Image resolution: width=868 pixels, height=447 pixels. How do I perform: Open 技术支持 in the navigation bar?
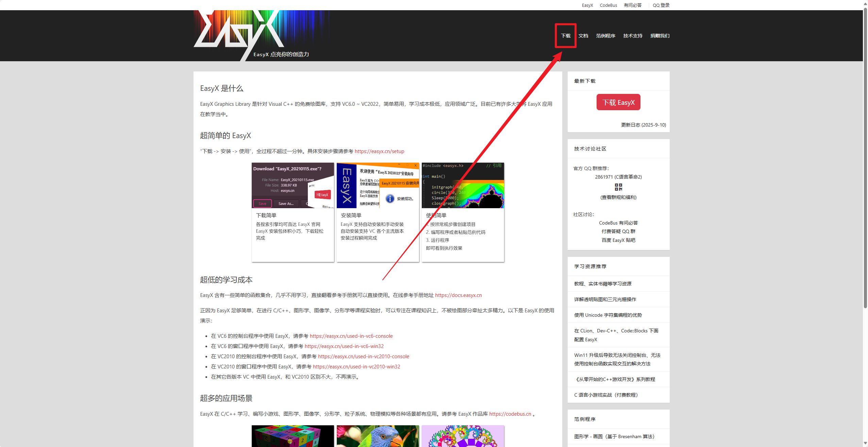(x=633, y=36)
